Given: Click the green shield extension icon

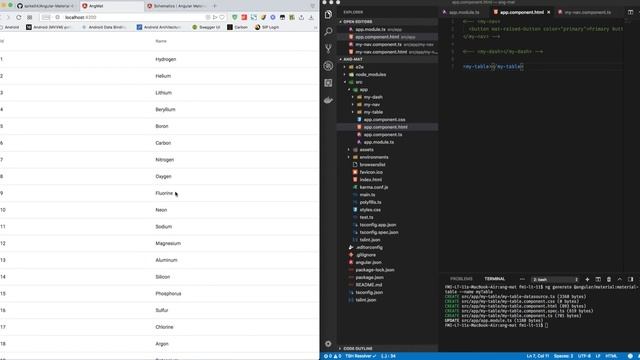Looking at the screenshot, I should pos(234,18).
